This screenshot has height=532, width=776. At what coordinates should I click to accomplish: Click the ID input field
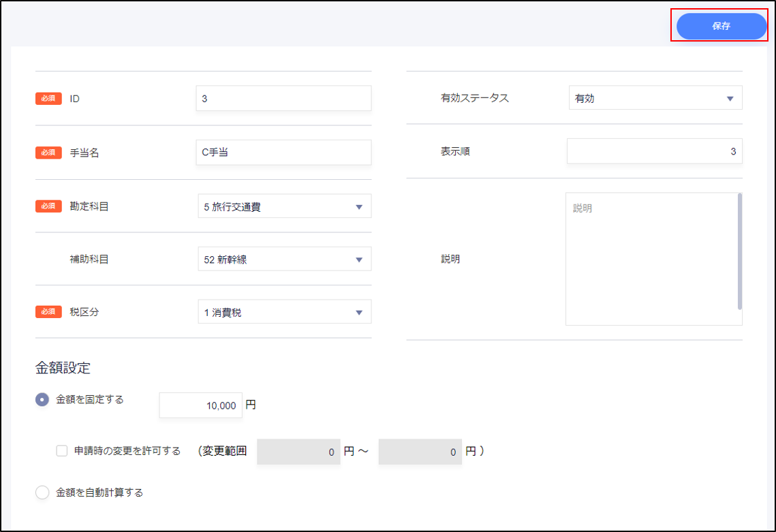[283, 98]
